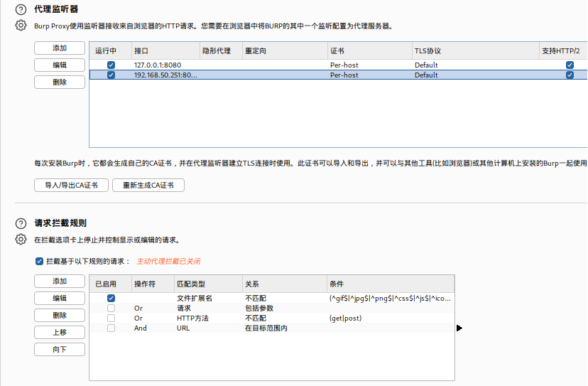Click Per-host cell in 127.0.0.1:8080 row
The width and height of the screenshot is (588, 386).
click(370, 65)
